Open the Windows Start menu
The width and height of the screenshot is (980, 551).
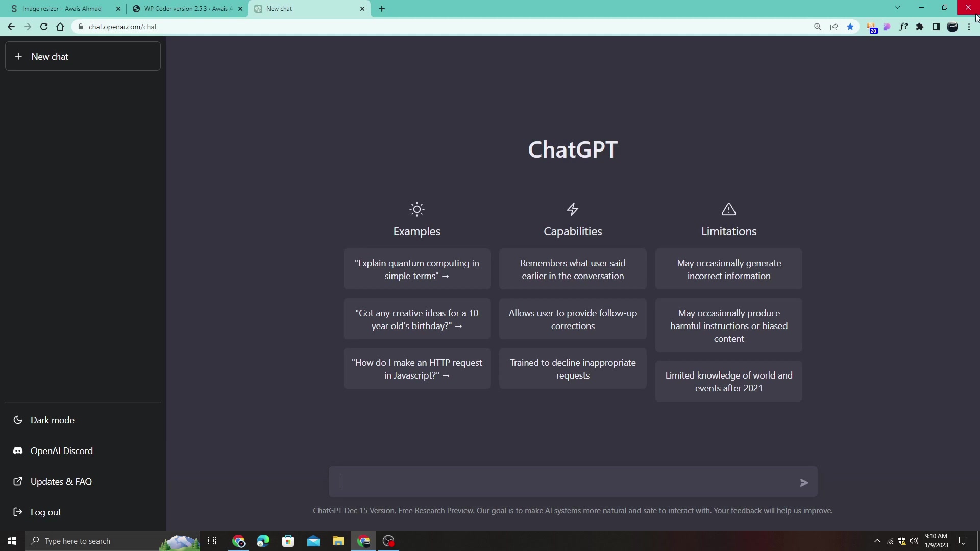click(12, 541)
